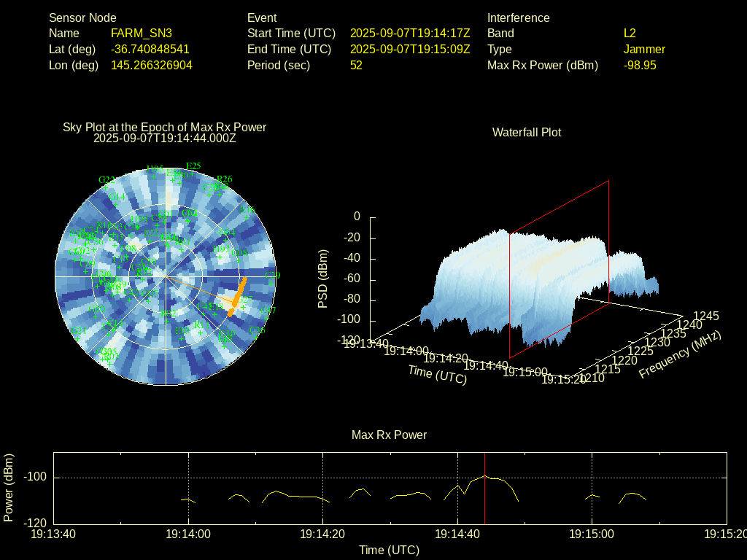Select the event Start Time value

coord(410,33)
